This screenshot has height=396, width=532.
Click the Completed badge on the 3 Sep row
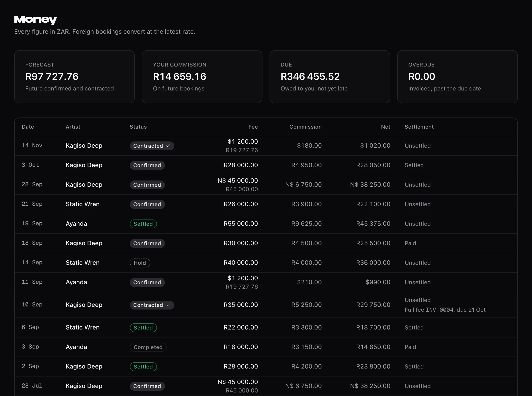148,347
